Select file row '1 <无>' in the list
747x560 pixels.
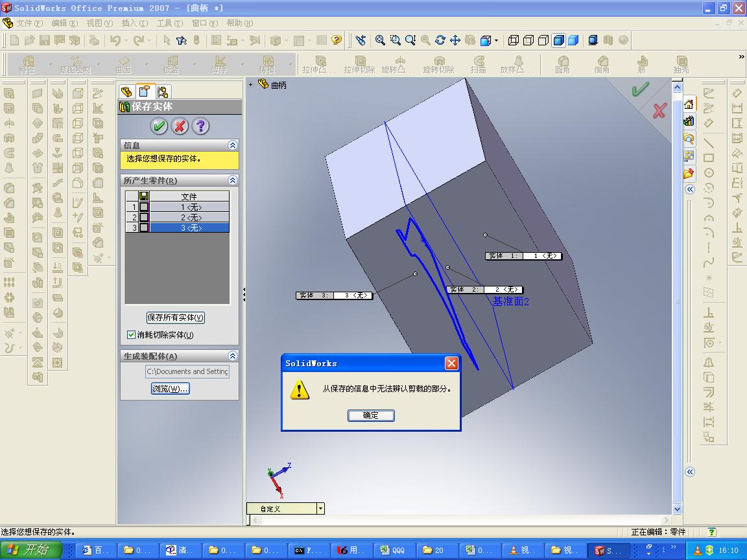[x=189, y=207]
